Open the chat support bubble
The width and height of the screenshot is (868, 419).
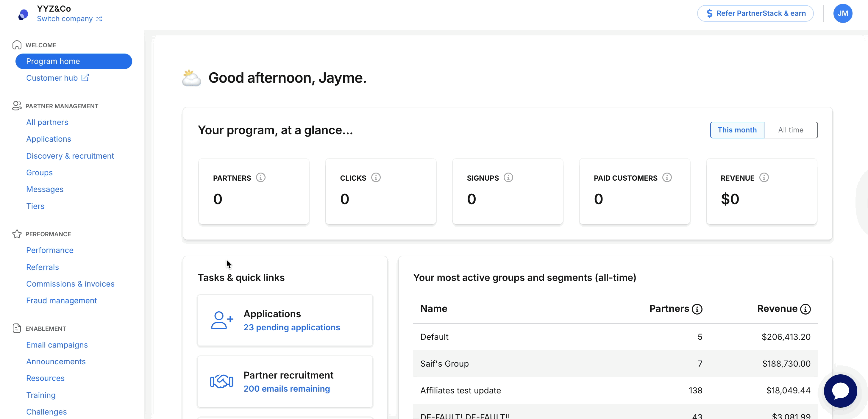840,391
